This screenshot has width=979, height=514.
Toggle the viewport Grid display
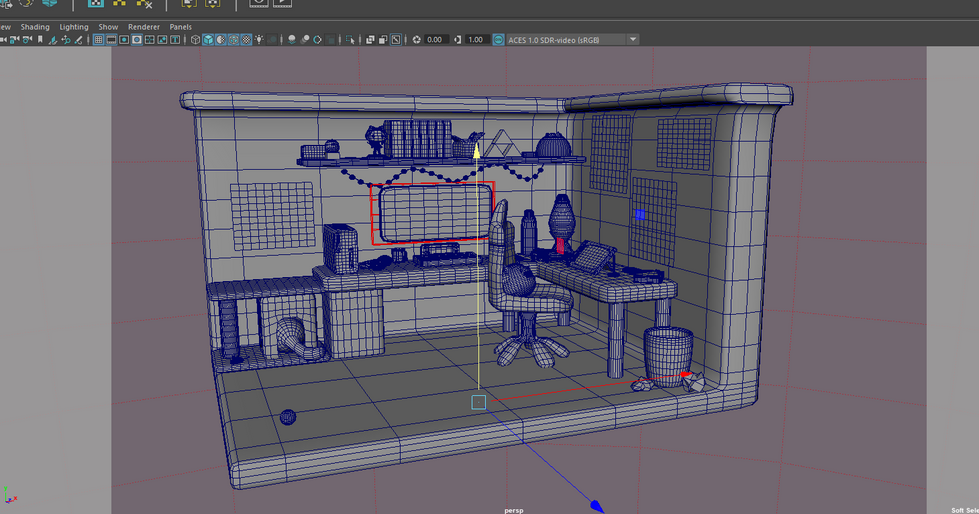[98, 40]
